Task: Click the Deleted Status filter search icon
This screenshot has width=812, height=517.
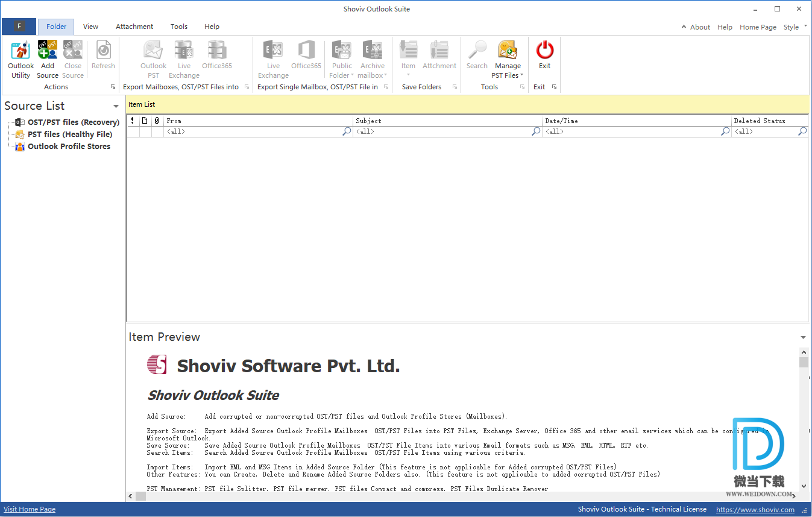Action: click(802, 132)
